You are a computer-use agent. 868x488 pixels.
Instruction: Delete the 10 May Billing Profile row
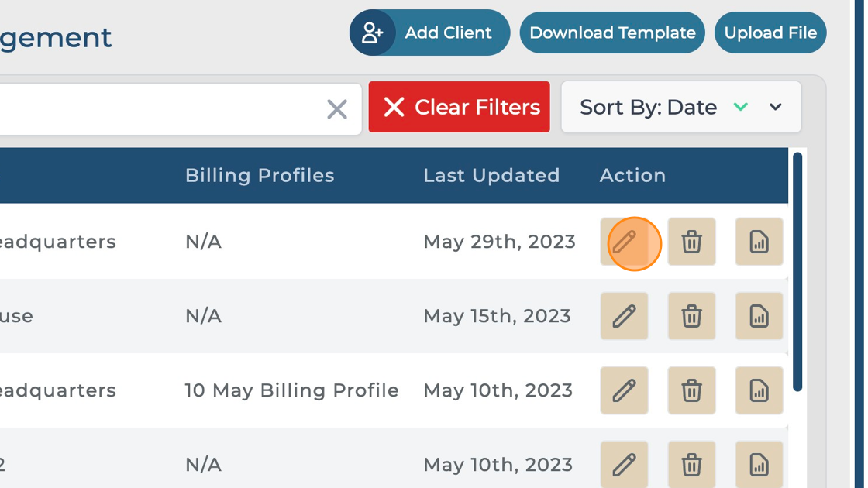pyautogui.click(x=691, y=390)
